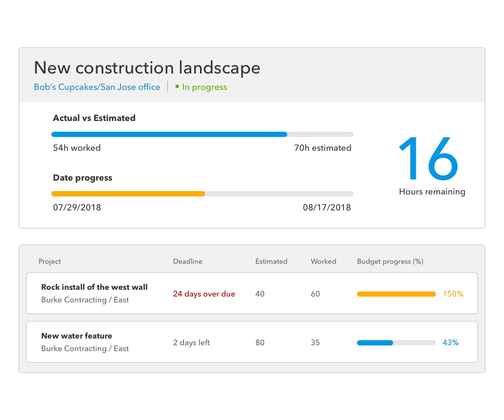Viewport: 504px width, 420px height.
Task: Click the red 24 days over due deadline
Action: point(204,294)
